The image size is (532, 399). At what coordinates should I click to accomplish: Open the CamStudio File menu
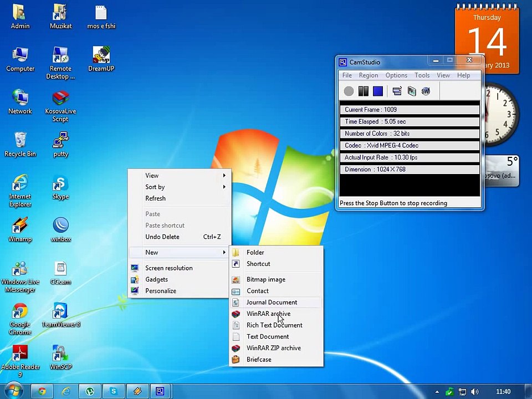click(347, 75)
